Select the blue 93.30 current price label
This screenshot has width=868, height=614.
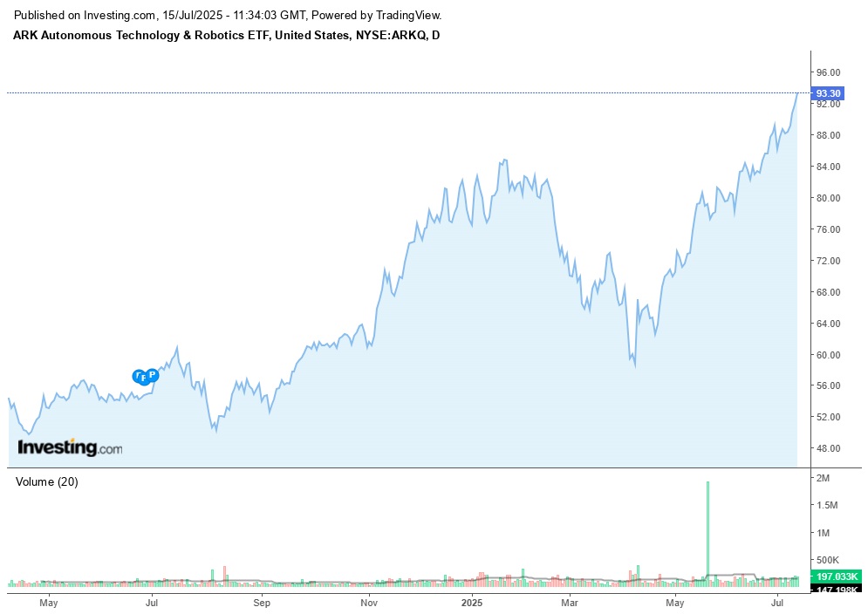(x=828, y=93)
